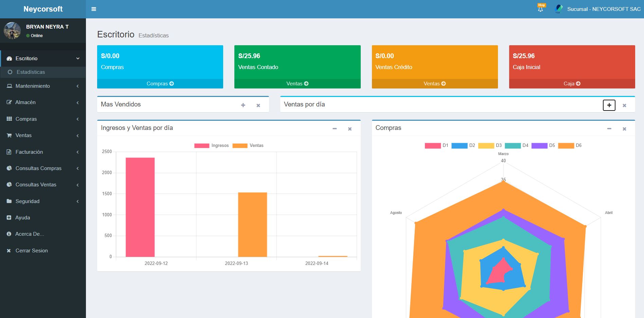Viewport: 644px width, 318px height.
Task: Click the Seguridad folder icon
Action: (x=9, y=201)
